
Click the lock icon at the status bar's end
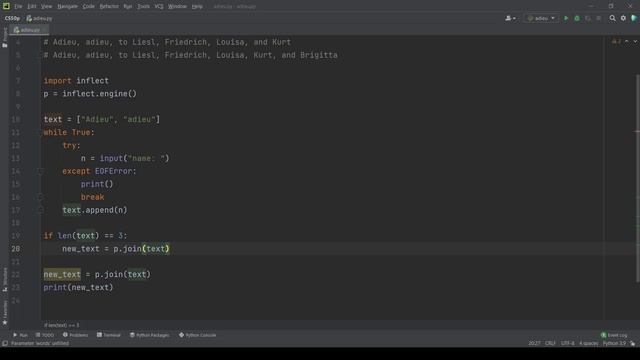[x=633, y=343]
